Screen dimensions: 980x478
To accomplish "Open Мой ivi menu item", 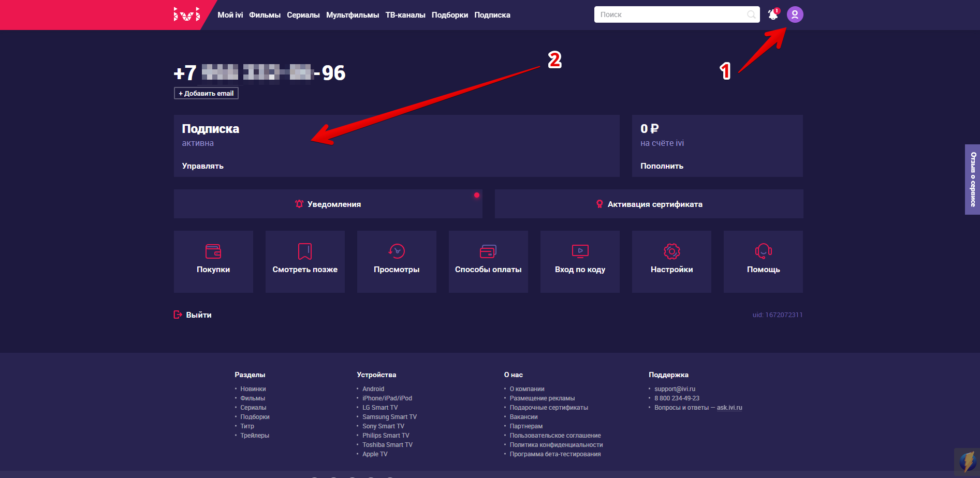I will pyautogui.click(x=230, y=15).
